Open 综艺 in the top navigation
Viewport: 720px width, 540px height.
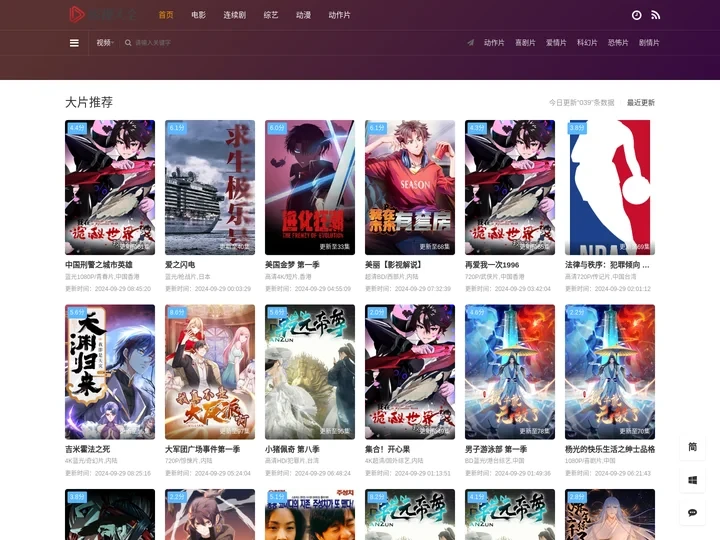271,15
